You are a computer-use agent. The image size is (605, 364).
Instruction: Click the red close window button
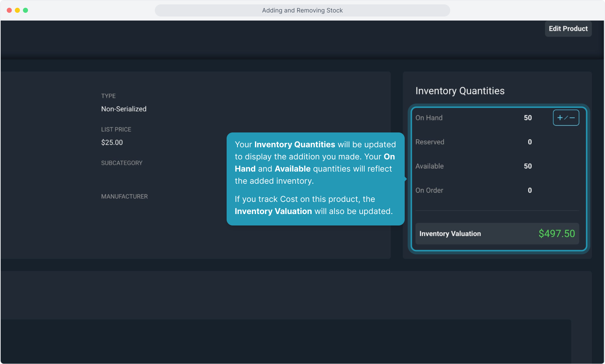tap(9, 10)
